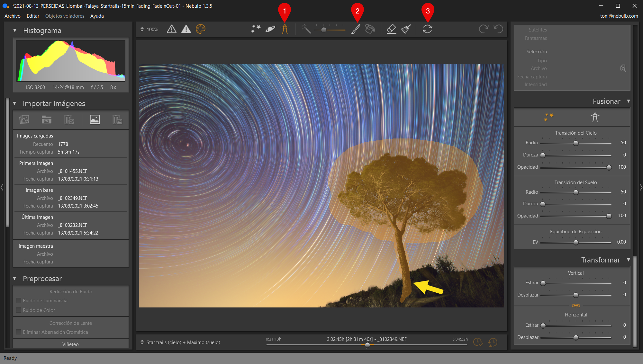Adjust the Vertical Desplazar slider
The width and height of the screenshot is (643, 364).
pos(575,295)
